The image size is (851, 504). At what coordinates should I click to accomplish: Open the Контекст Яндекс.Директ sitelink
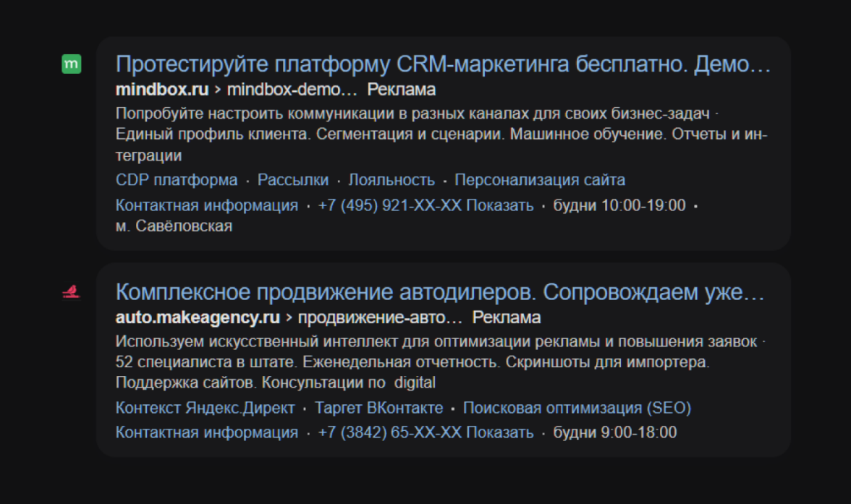click(x=206, y=407)
